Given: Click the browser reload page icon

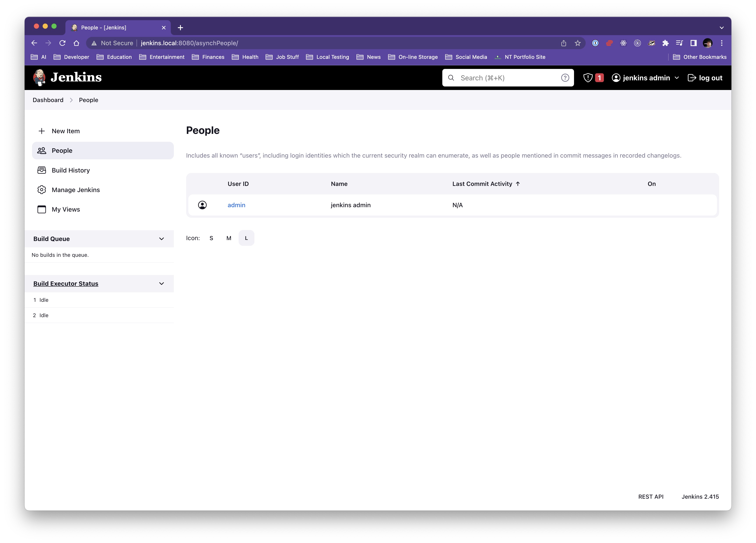Looking at the screenshot, I should click(62, 43).
